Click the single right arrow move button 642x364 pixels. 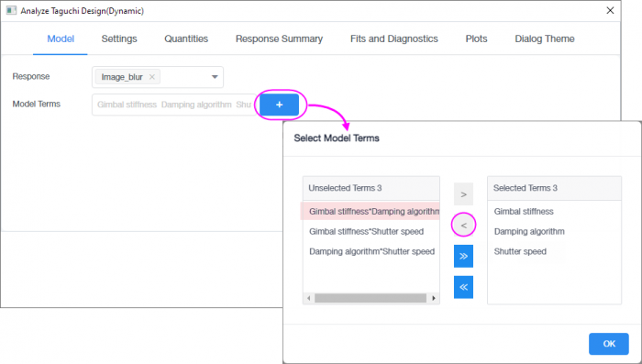tap(463, 194)
